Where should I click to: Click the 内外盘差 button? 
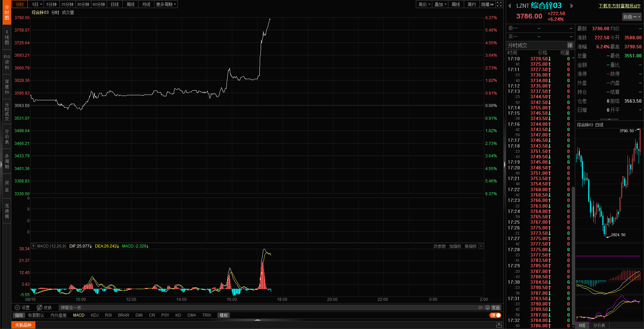58,315
